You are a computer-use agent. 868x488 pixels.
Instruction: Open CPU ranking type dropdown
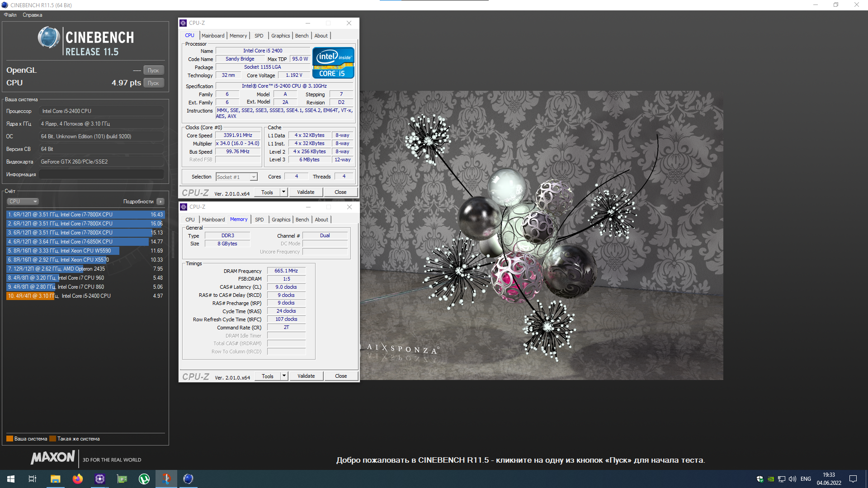point(23,202)
